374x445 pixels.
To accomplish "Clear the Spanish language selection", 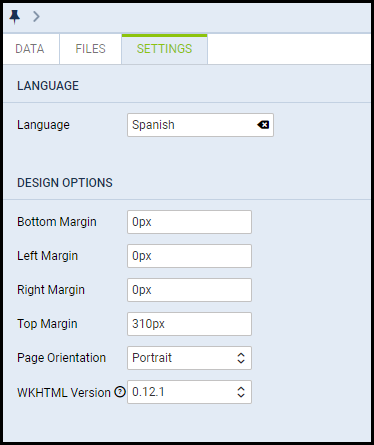I will pos(263,125).
